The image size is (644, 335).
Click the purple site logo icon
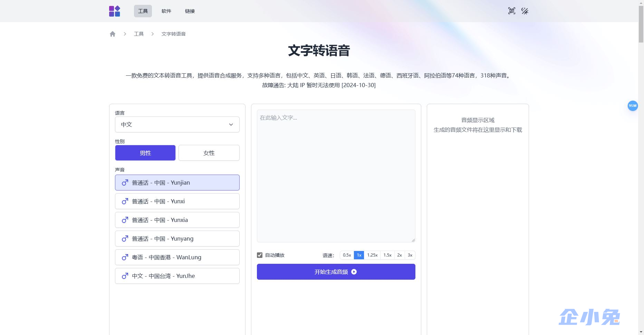tap(115, 11)
